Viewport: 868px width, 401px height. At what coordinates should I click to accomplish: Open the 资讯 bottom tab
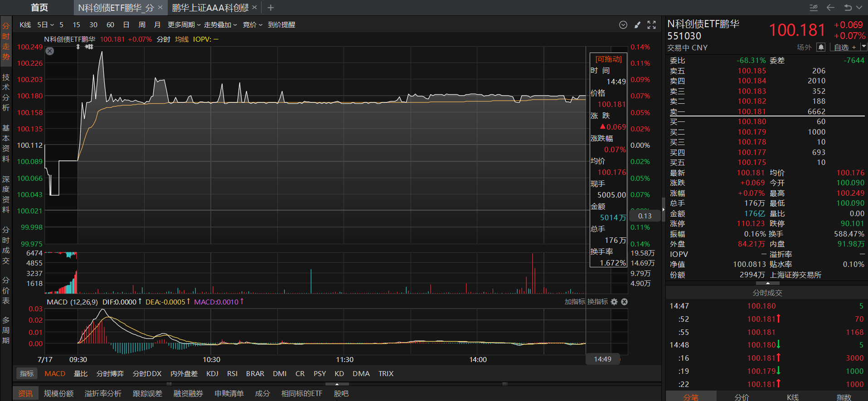coord(25,394)
